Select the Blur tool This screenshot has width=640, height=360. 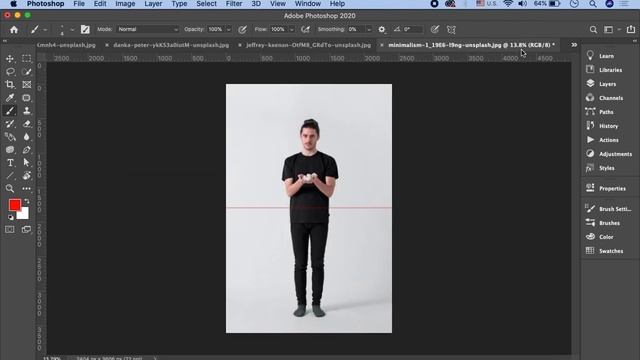tap(27, 137)
